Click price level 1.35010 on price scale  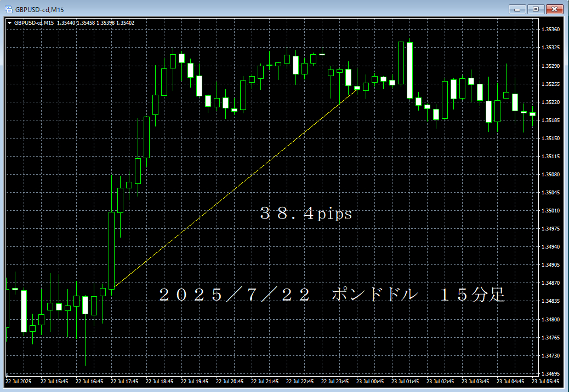pyautogui.click(x=550, y=210)
